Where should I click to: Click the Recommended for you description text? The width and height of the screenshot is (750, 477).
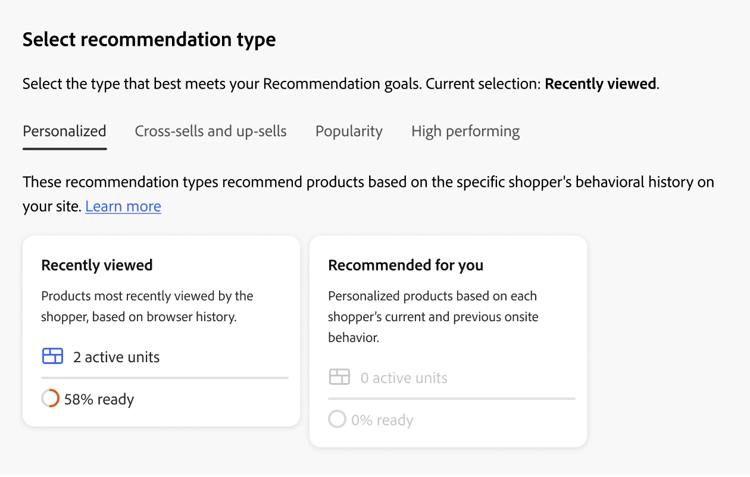tap(433, 316)
